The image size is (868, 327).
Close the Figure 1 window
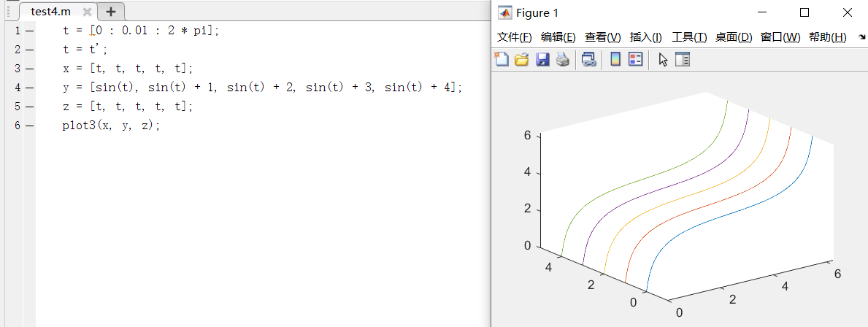847,12
